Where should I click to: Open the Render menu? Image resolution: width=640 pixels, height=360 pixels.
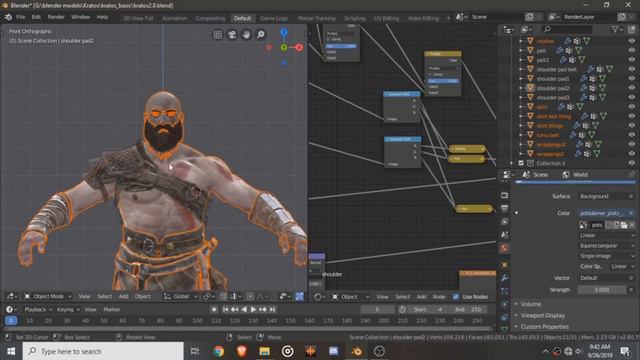pos(56,17)
